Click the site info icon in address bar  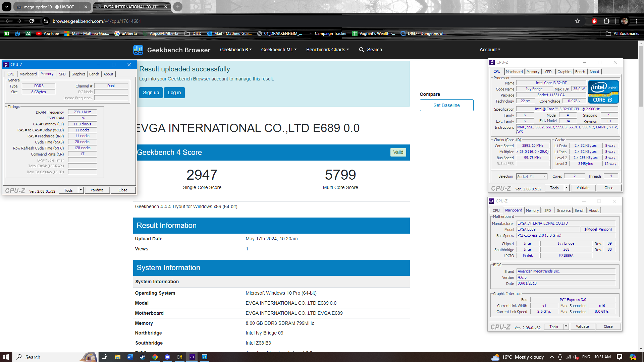click(46, 21)
